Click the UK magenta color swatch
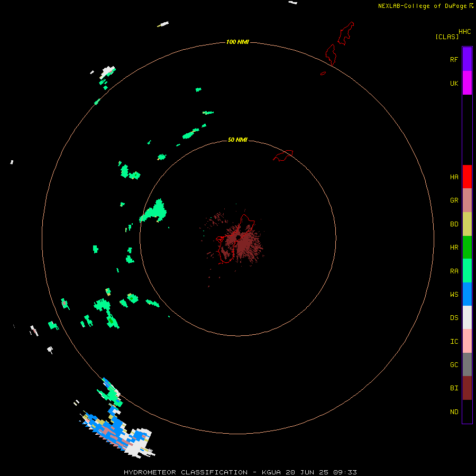Viewport: 476px width, 476px height. [467, 83]
